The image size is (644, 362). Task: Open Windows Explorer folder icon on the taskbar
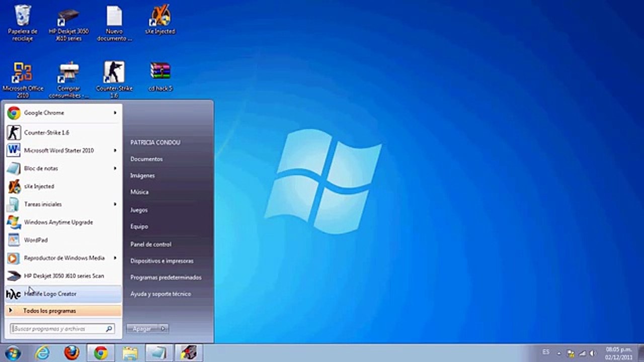click(x=130, y=353)
